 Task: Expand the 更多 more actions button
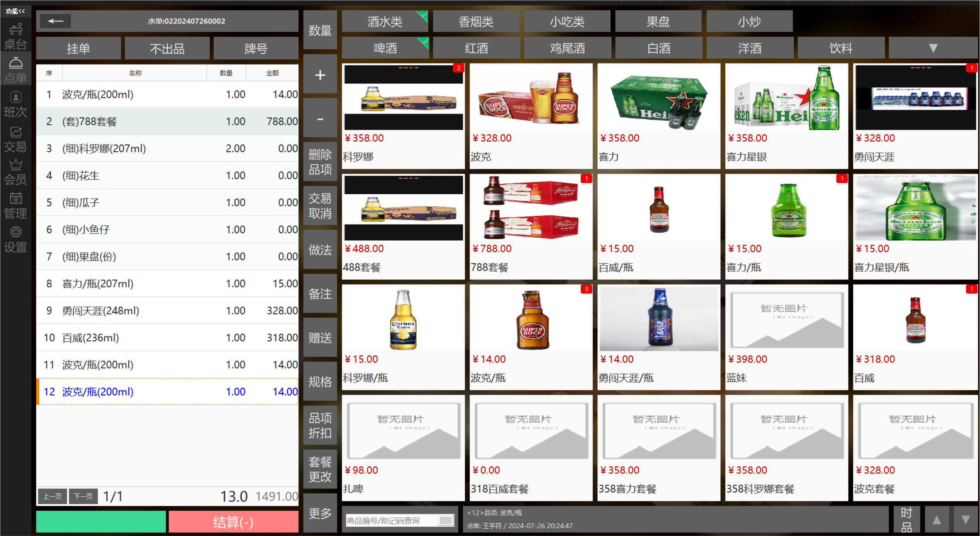pyautogui.click(x=320, y=513)
